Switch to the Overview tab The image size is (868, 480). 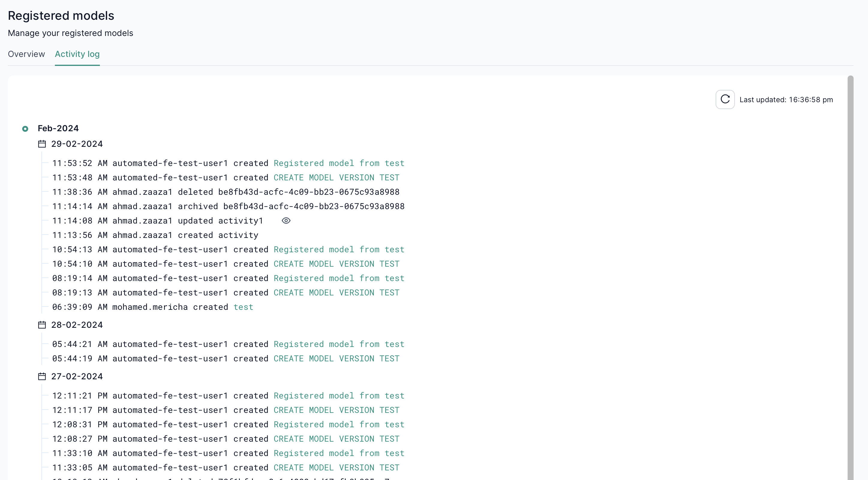(26, 54)
